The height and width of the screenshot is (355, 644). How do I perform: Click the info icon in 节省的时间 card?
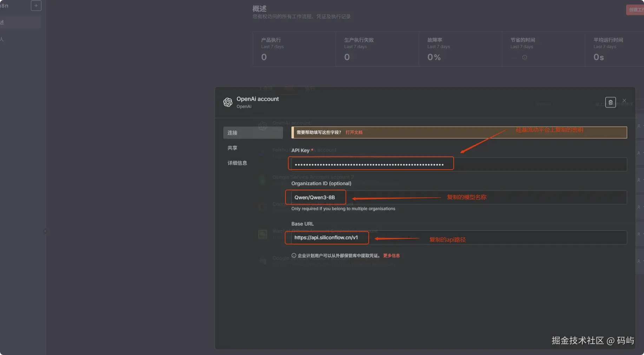pos(525,57)
